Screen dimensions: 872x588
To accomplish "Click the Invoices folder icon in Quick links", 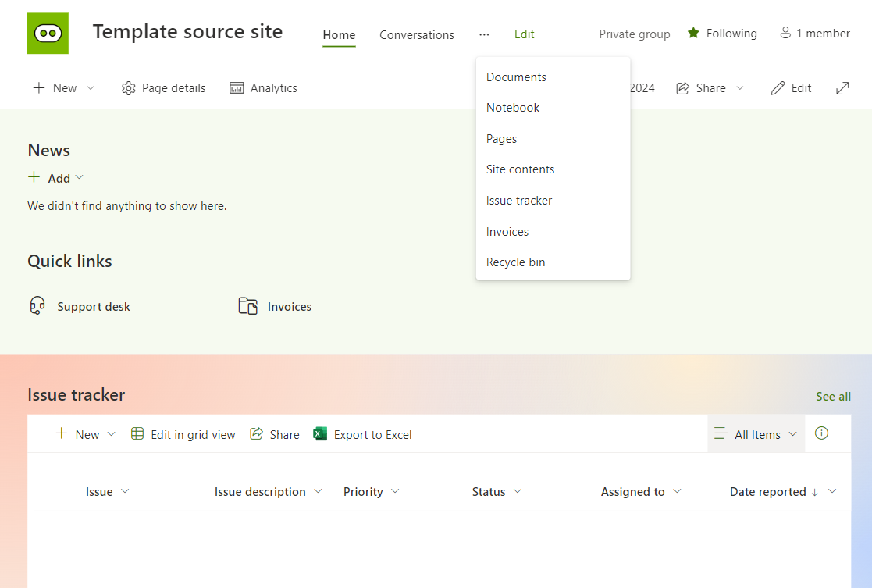I will [x=248, y=306].
